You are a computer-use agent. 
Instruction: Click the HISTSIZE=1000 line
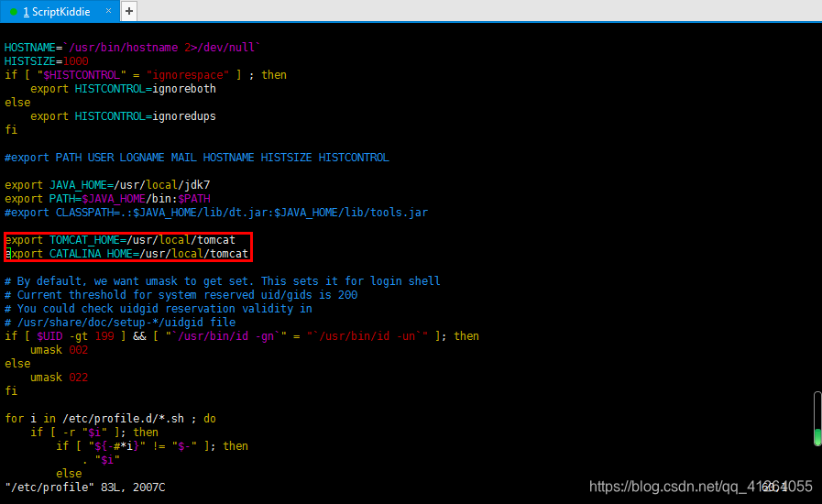point(46,60)
